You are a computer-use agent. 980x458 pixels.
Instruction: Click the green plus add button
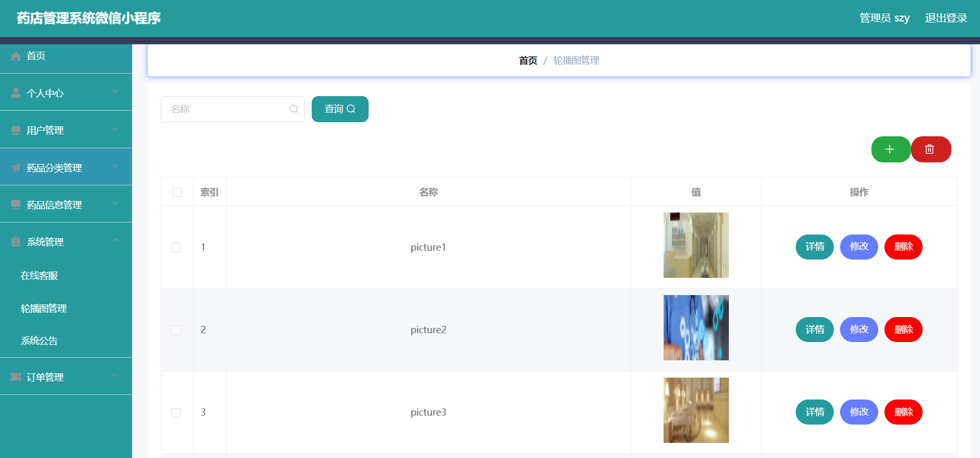pos(890,149)
